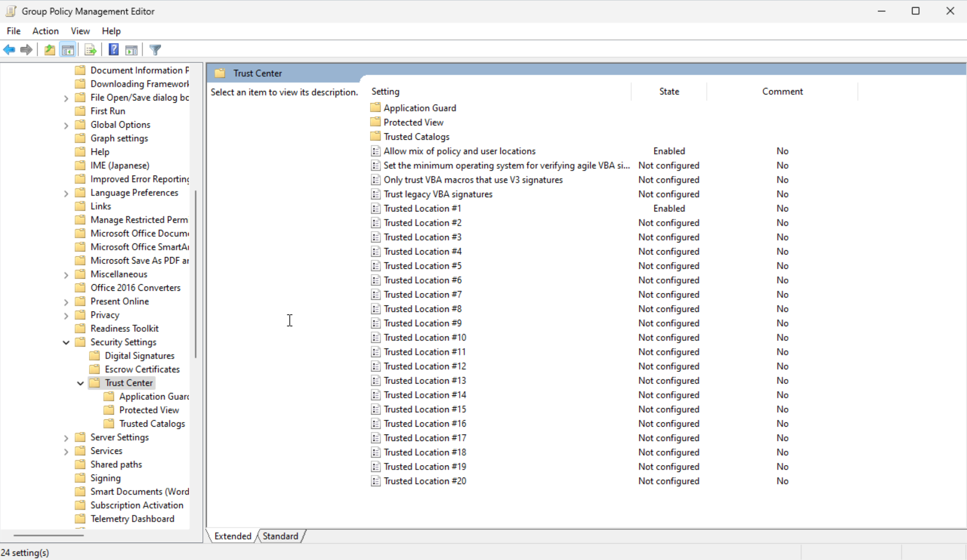Sort by the Comment column header

[x=782, y=91]
